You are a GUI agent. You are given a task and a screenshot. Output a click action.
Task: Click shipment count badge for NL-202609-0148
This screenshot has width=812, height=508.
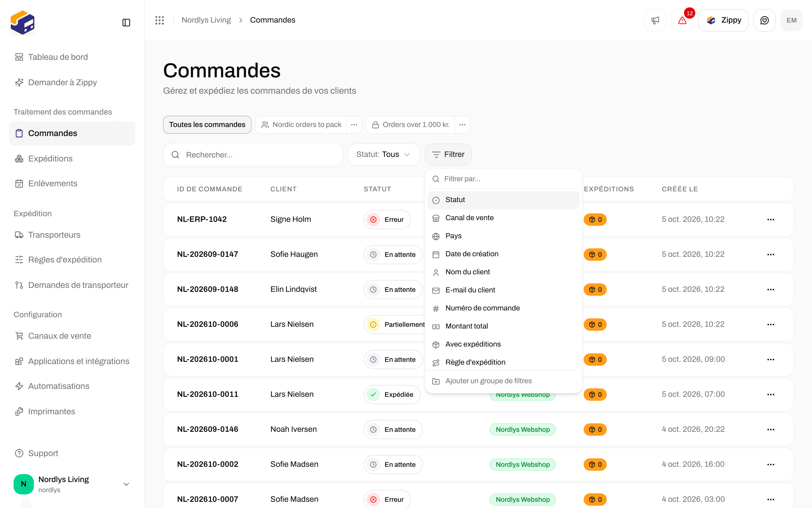(x=595, y=290)
